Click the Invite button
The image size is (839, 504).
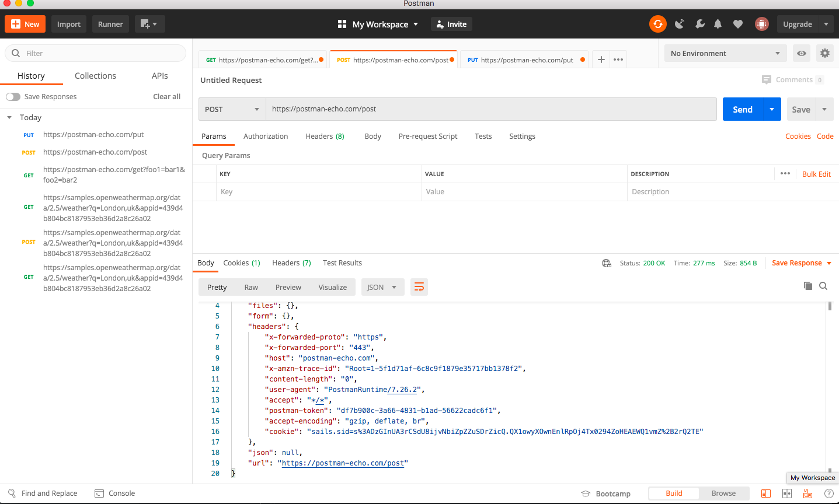tap(451, 24)
